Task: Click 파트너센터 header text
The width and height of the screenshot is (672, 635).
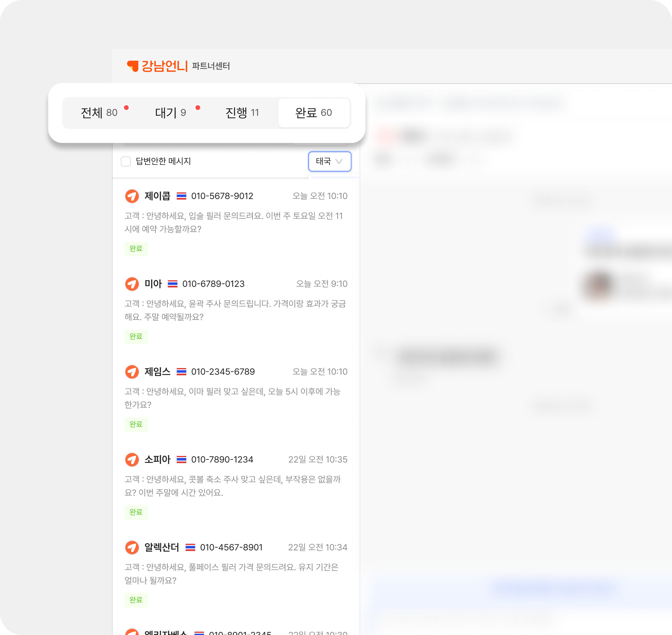Action: coord(211,66)
